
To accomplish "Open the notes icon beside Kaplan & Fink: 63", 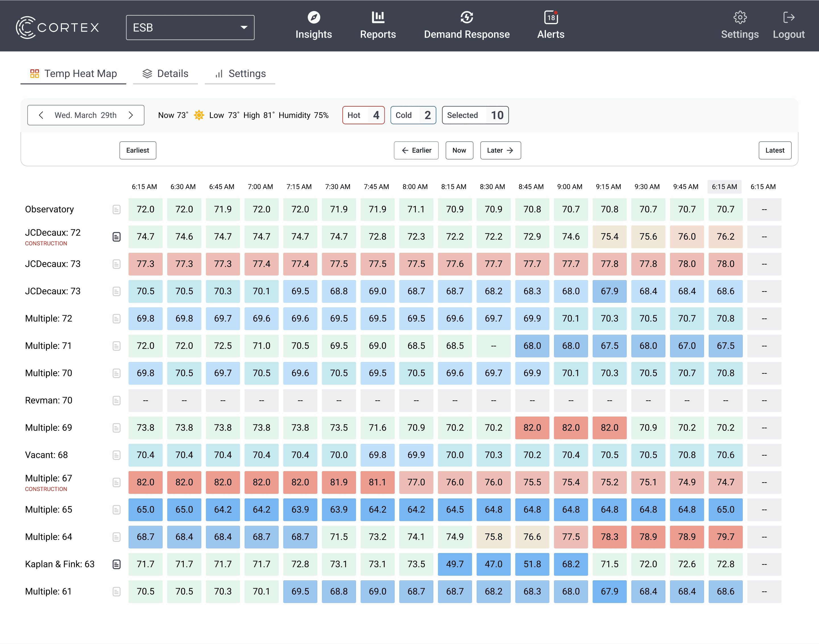I will (x=117, y=564).
